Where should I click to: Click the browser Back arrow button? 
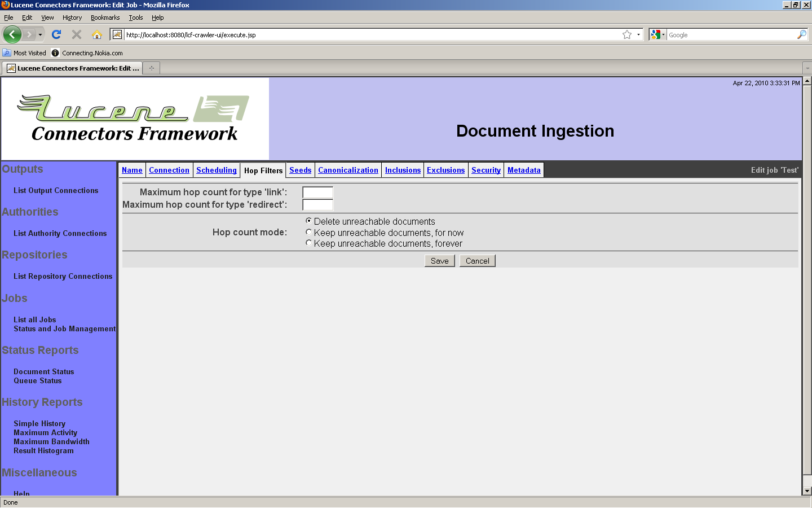pyautogui.click(x=12, y=34)
